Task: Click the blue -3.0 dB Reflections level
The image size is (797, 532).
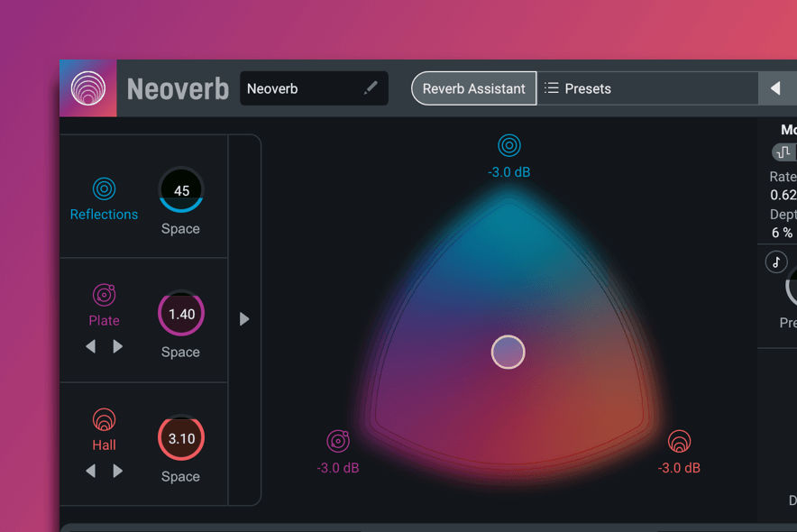Action: click(508, 172)
